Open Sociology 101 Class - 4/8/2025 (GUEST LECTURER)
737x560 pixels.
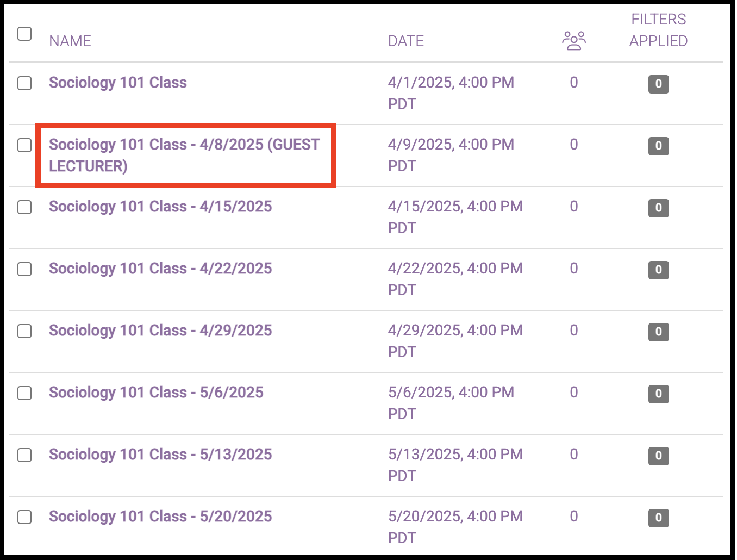point(184,155)
